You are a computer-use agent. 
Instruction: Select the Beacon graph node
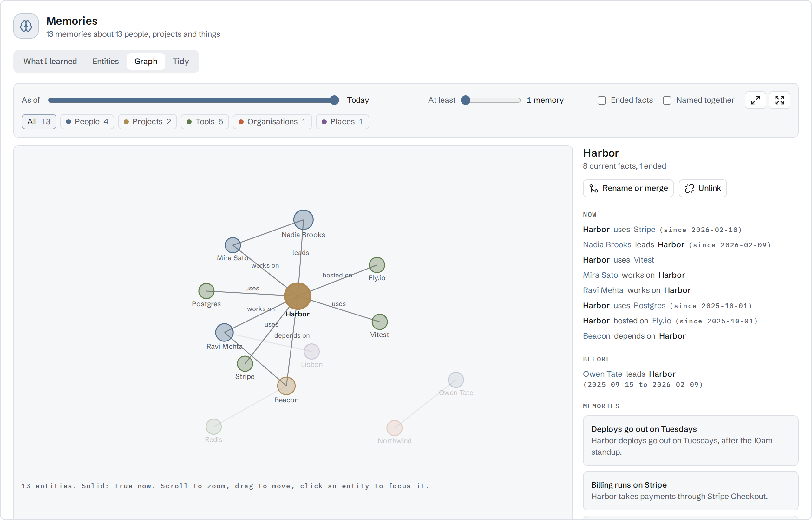tap(286, 386)
